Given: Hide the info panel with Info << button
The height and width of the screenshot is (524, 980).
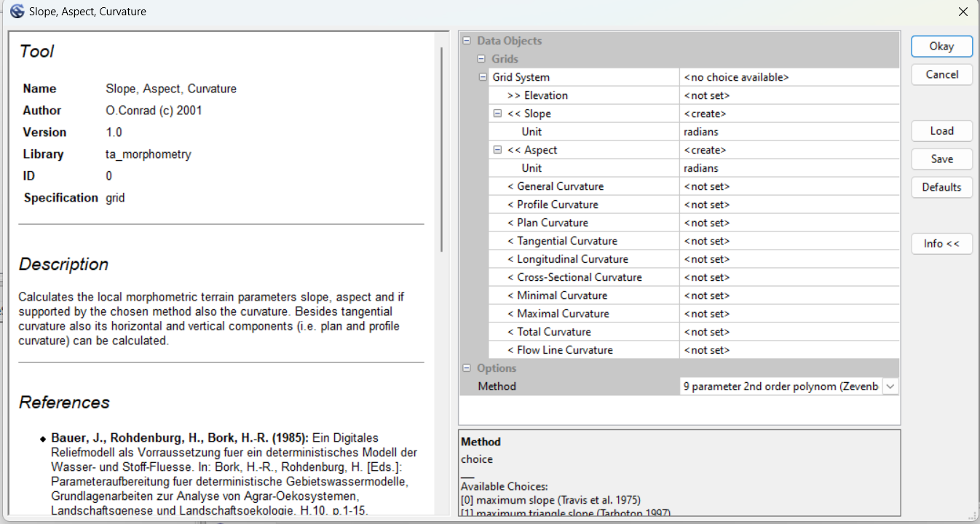Looking at the screenshot, I should tap(941, 244).
